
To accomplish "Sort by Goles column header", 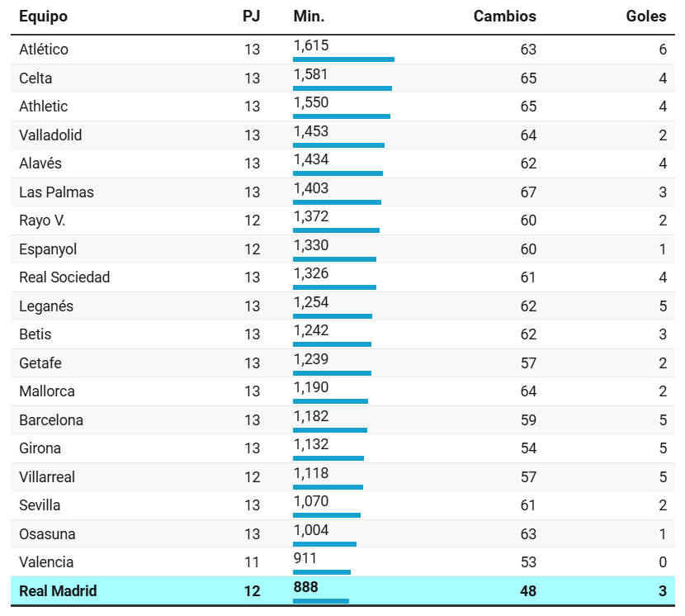I will (645, 17).
